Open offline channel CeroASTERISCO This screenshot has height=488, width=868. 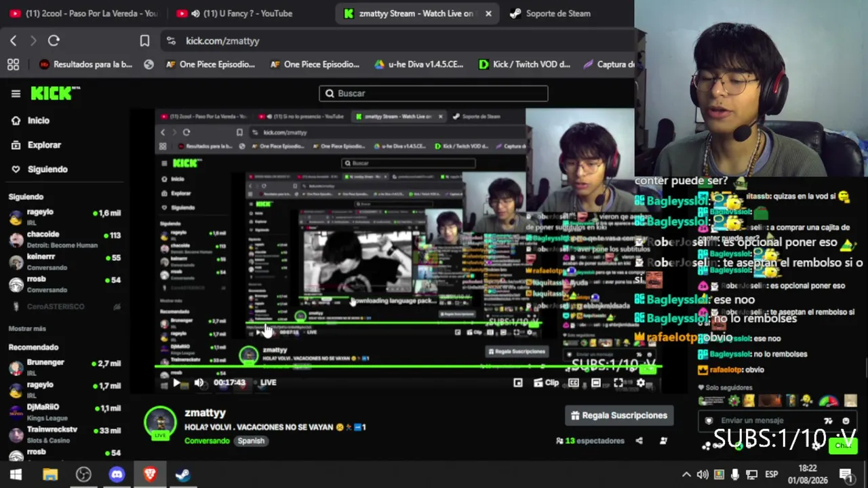(x=65, y=307)
